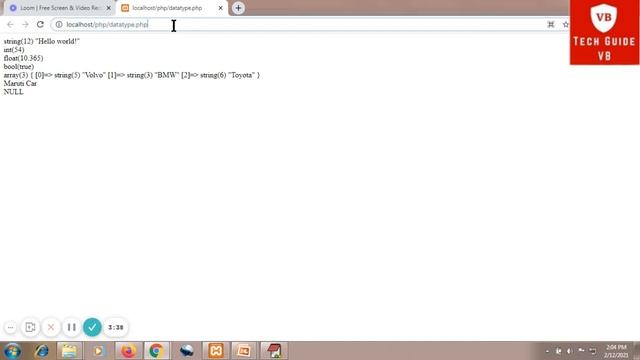Switch to the Loom Free Screen tab
The height and width of the screenshot is (360, 640).
pyautogui.click(x=60, y=8)
